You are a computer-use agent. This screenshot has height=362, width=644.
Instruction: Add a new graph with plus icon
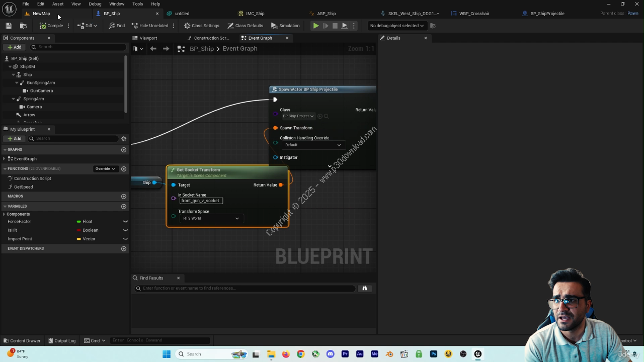click(x=124, y=150)
